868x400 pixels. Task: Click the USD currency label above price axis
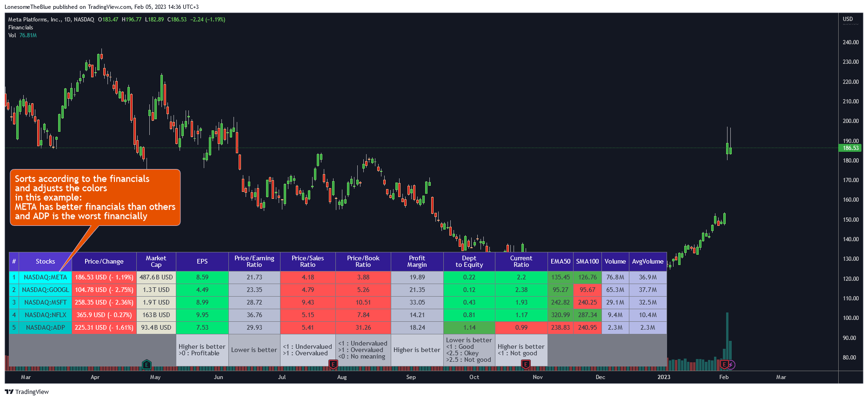coord(848,19)
